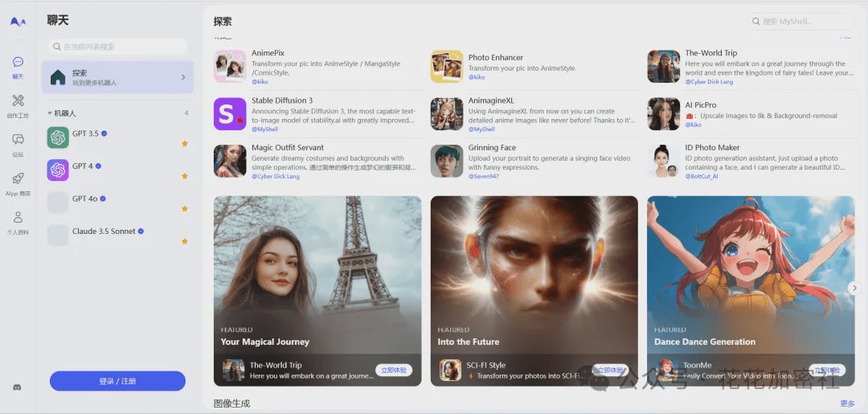Open the Stable Diffusion 3 app icon
This screenshot has width=868, height=414.
tap(230, 114)
